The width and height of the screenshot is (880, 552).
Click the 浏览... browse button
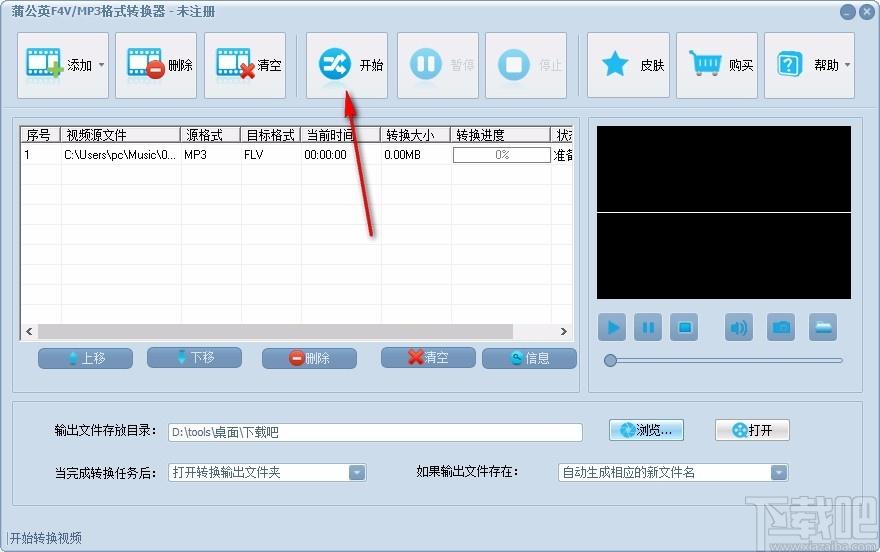[x=647, y=430]
